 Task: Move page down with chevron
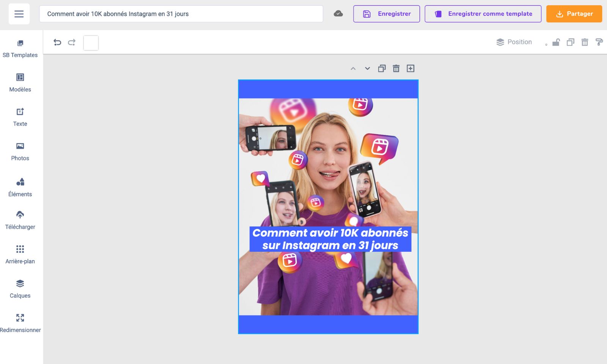coord(367,69)
